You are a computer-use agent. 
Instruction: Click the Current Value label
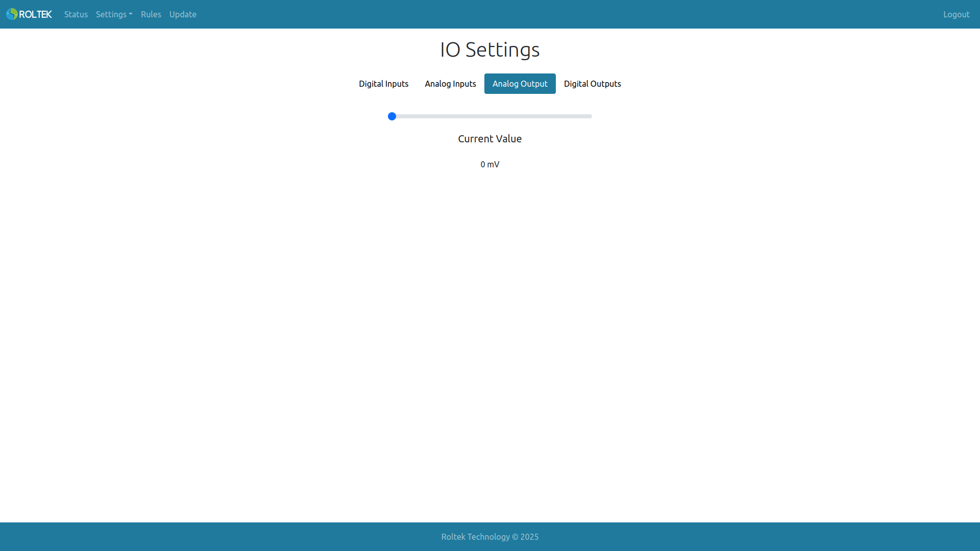point(490,139)
